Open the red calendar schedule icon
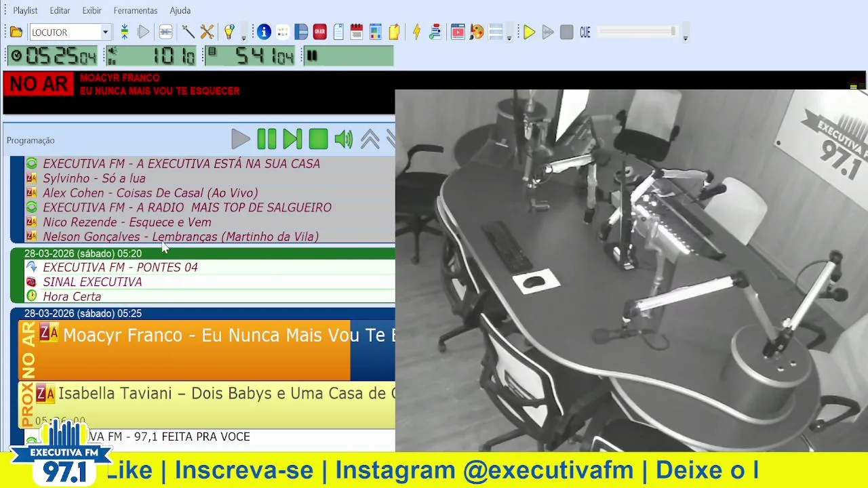 (357, 32)
